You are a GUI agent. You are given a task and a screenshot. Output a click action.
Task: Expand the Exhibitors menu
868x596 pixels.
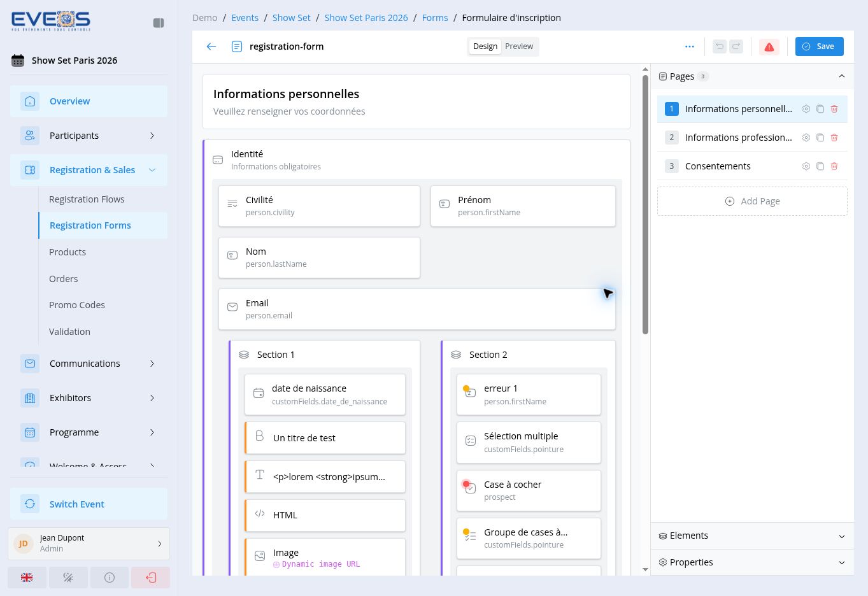[x=89, y=398]
